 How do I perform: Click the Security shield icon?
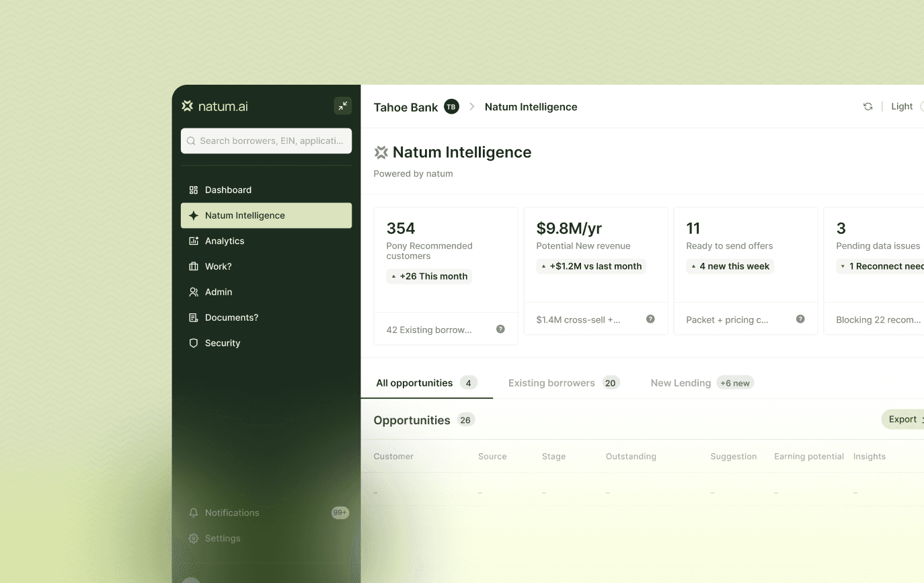tap(194, 344)
